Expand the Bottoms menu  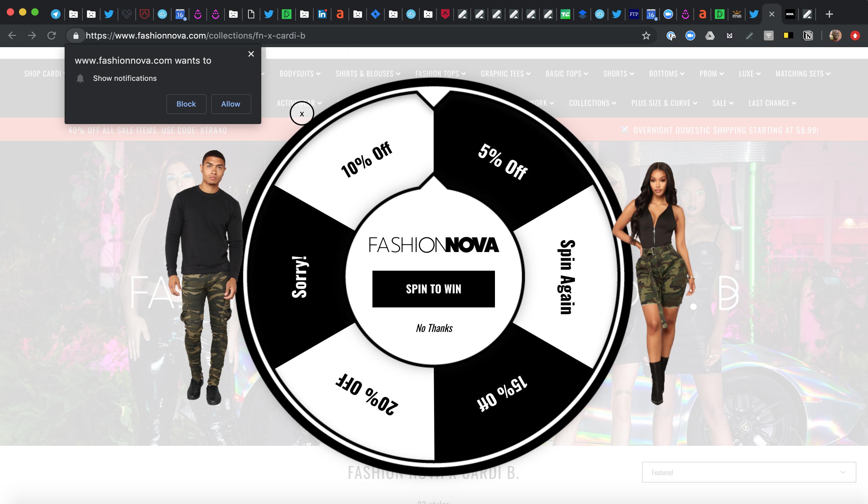click(667, 74)
